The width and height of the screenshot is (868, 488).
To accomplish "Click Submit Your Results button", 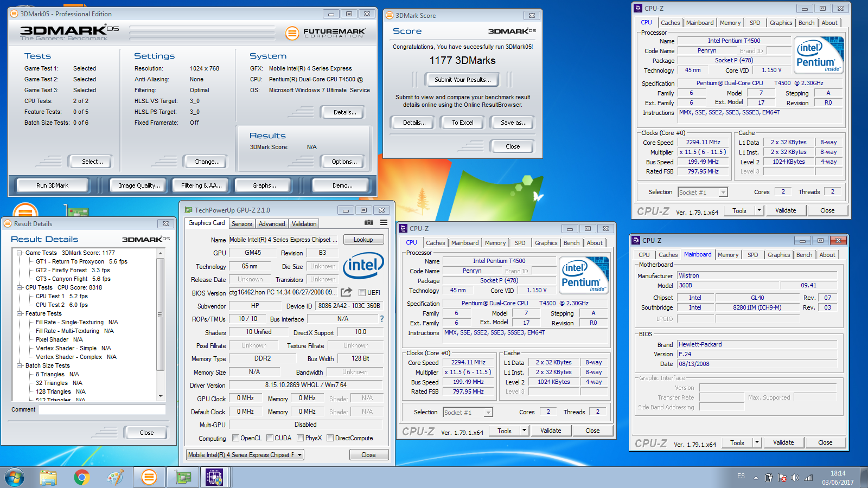I will pos(463,80).
